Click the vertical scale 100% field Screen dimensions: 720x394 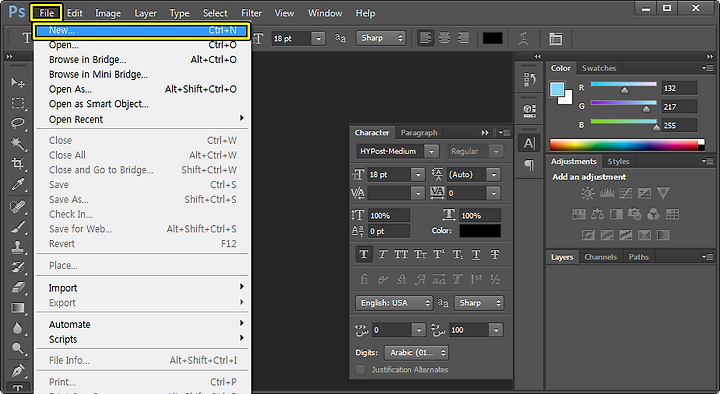(x=389, y=215)
